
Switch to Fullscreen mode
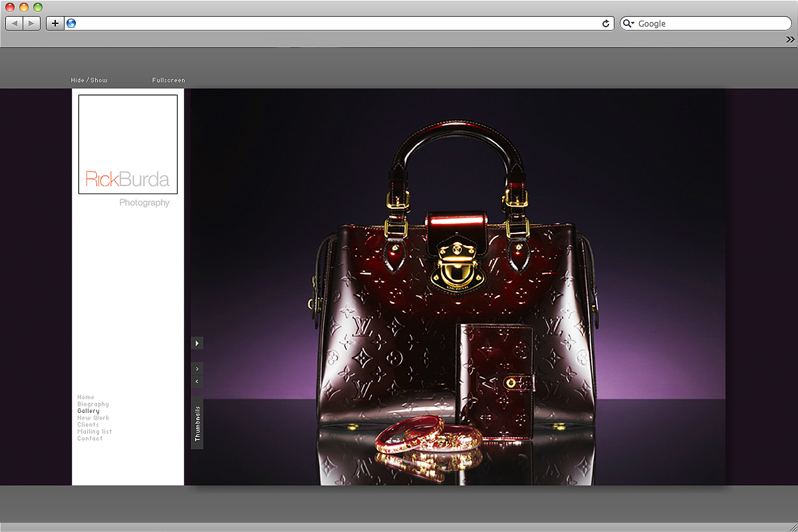point(168,80)
